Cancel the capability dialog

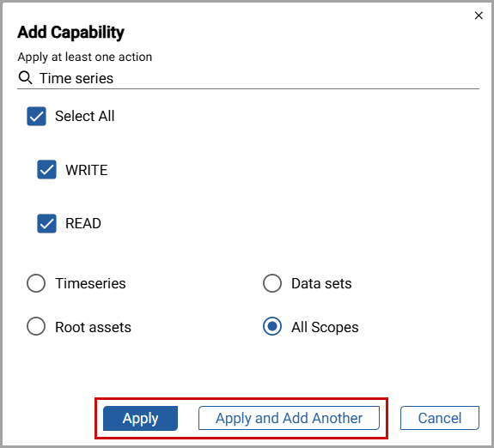(x=440, y=418)
